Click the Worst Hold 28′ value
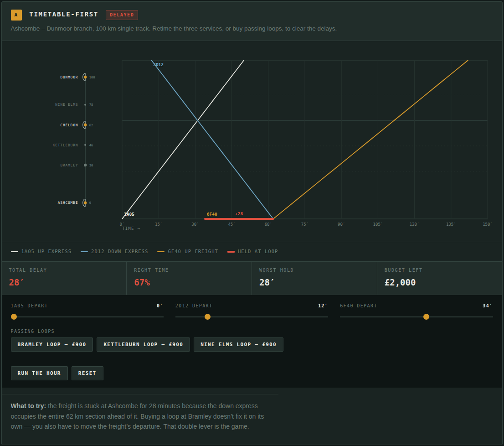This screenshot has height=446, width=504. (x=267, y=282)
